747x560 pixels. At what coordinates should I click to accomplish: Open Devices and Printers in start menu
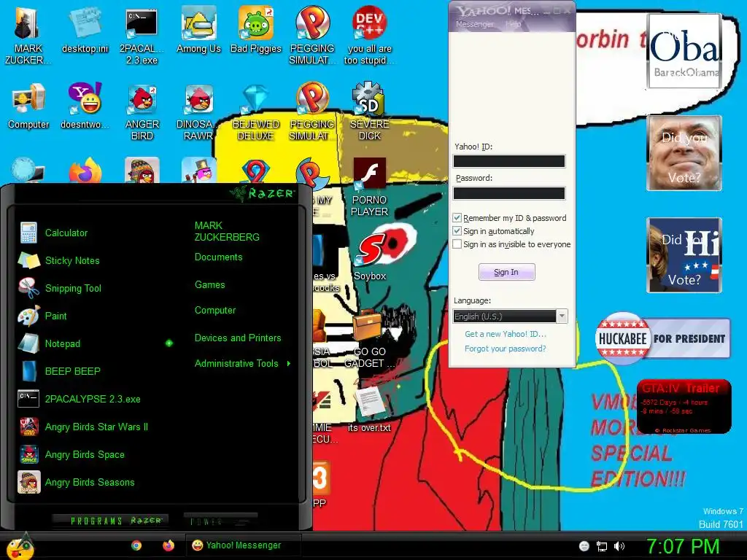click(238, 338)
